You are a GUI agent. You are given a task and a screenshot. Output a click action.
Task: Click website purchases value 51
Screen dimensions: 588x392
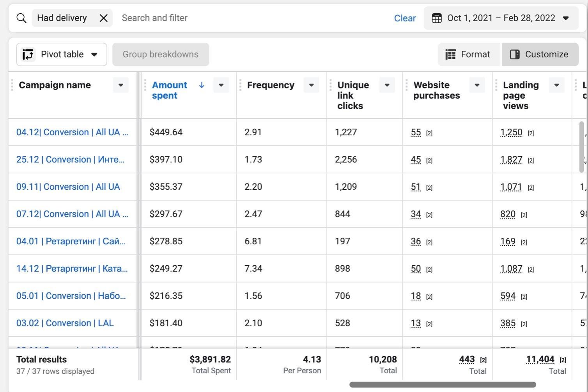416,187
